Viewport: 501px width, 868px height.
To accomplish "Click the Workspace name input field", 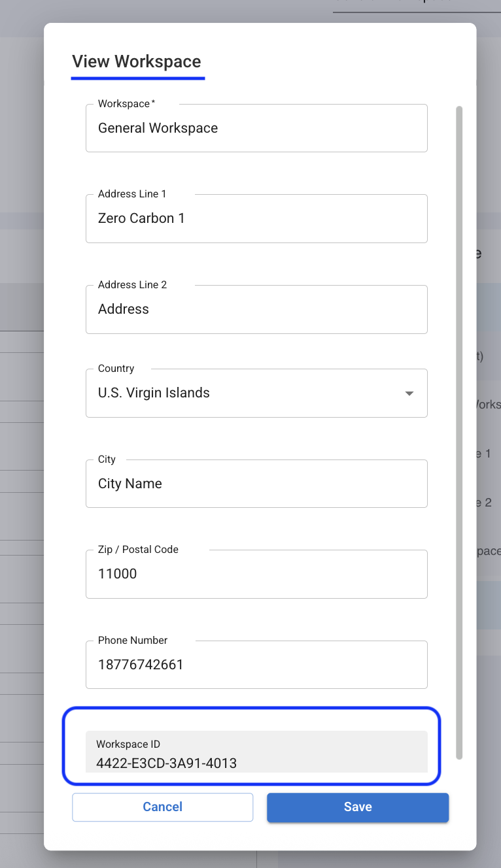I will pos(256,129).
